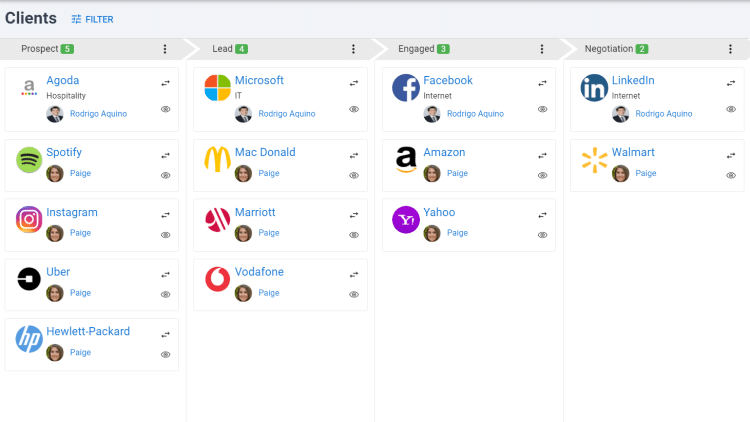The image size is (750, 422).
Task: Open the Walmart client link
Action: [633, 152]
